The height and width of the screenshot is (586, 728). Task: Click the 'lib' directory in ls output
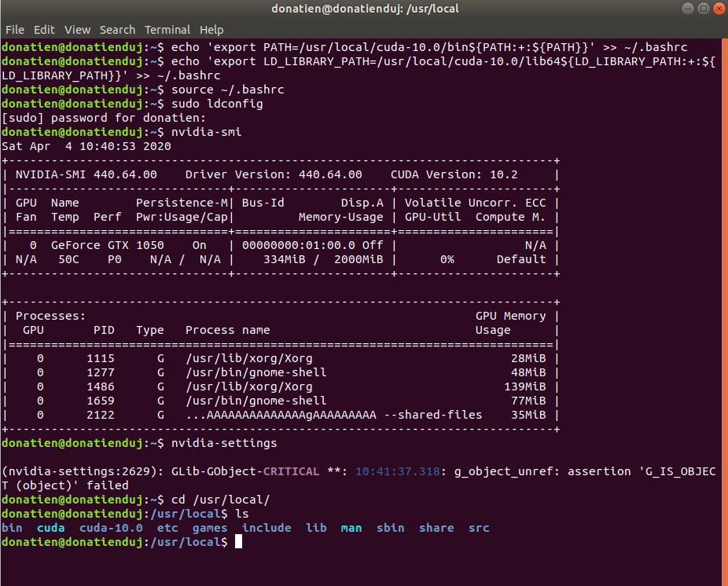click(x=316, y=528)
